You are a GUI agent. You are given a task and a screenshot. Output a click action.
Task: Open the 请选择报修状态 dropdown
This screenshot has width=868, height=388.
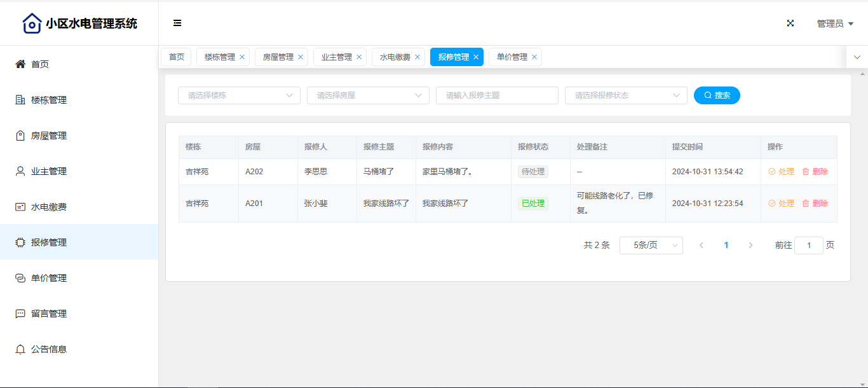(626, 95)
